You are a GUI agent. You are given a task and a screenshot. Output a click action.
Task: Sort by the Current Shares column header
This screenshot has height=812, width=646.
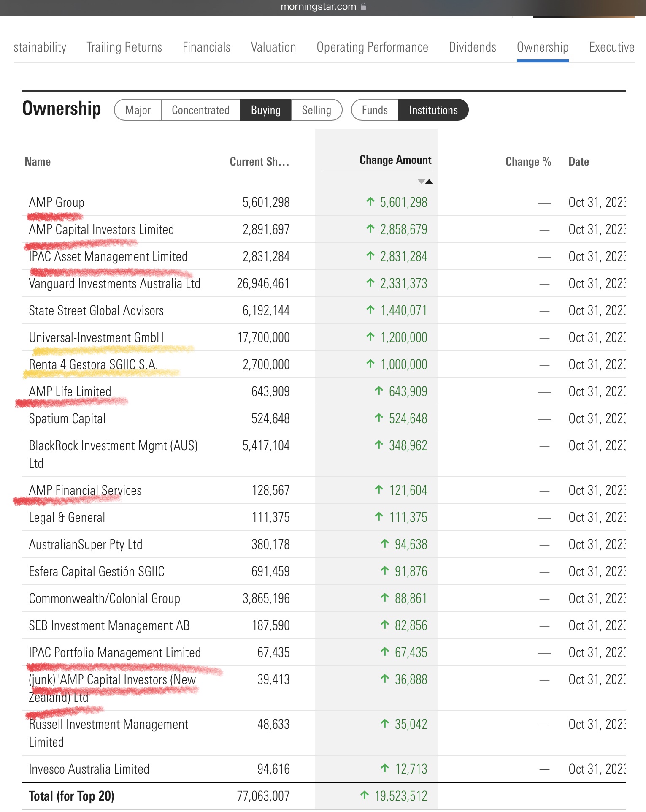(x=259, y=162)
